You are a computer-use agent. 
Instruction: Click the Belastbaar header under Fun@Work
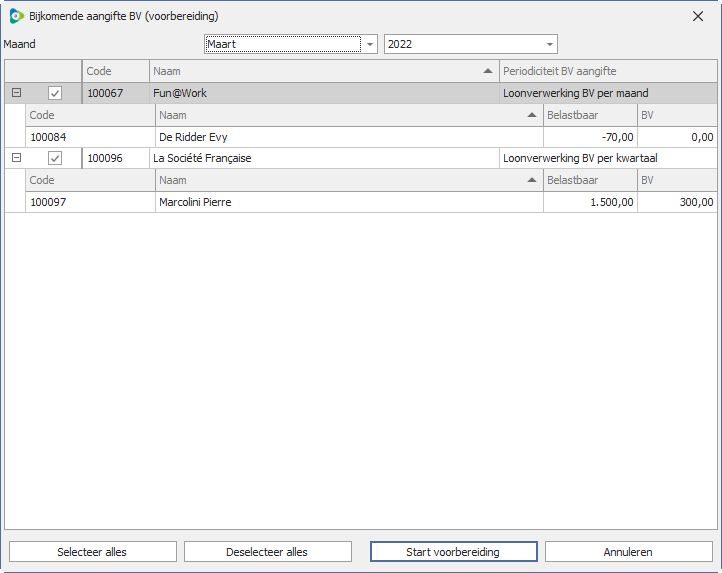click(589, 115)
